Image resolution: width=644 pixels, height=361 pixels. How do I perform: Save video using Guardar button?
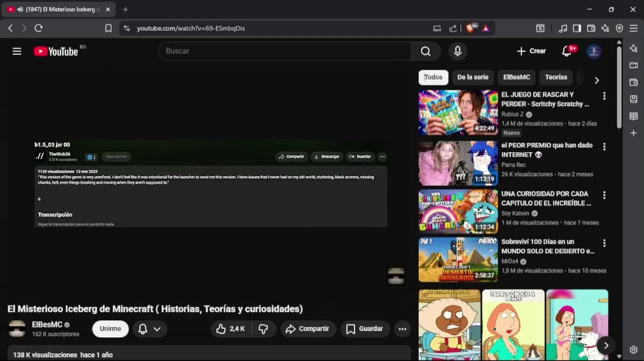[365, 329]
